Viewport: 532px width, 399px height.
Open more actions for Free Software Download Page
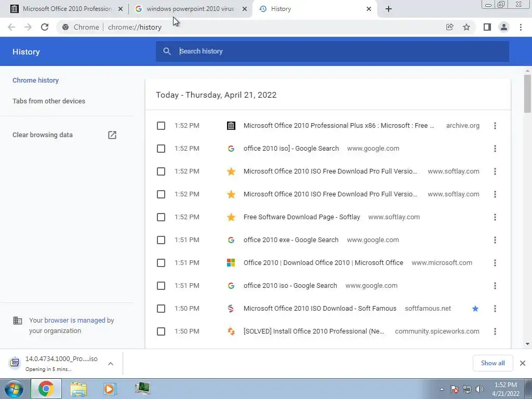click(x=495, y=217)
